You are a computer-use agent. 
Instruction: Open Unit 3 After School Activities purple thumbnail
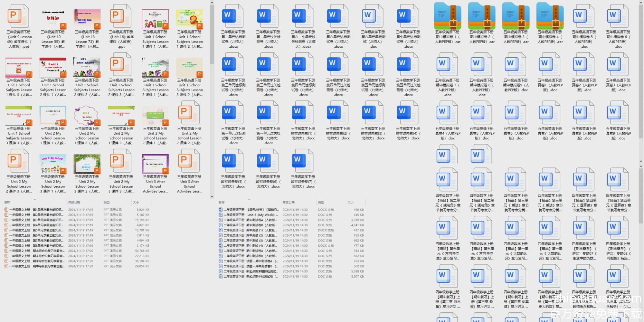[x=155, y=164]
